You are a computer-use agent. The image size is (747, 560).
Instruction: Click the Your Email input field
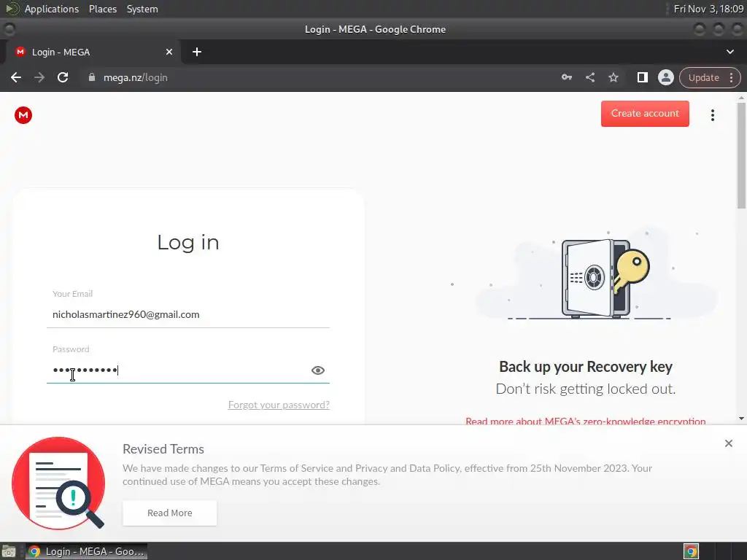coord(187,314)
